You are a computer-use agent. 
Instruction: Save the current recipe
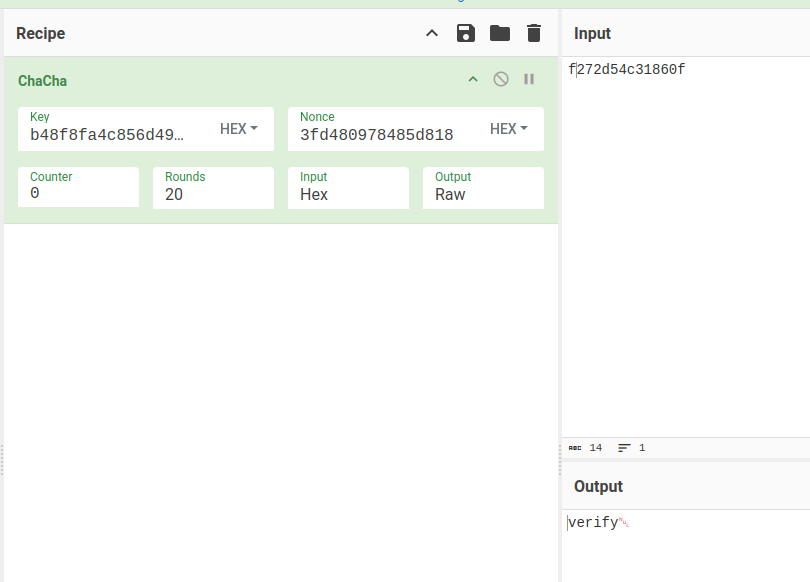[466, 33]
